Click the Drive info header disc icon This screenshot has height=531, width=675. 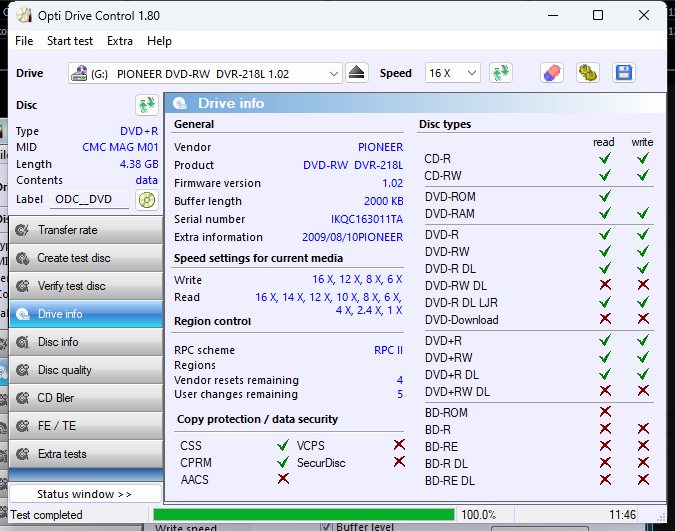pos(180,103)
